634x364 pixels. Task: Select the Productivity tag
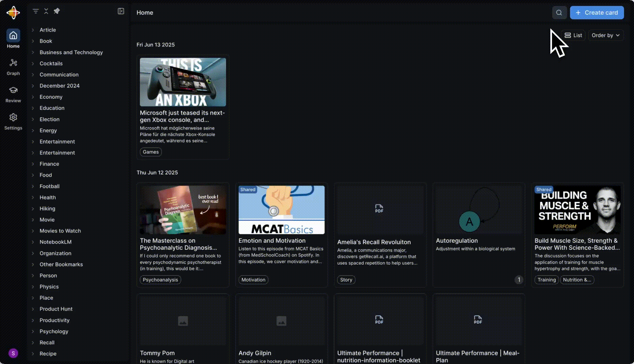coord(54,320)
